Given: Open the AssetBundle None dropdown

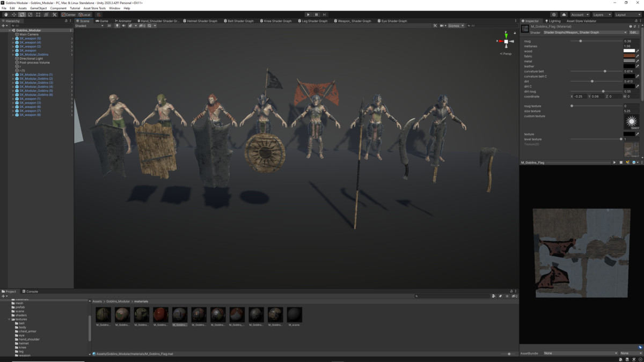Looking at the screenshot, I should pos(580,353).
